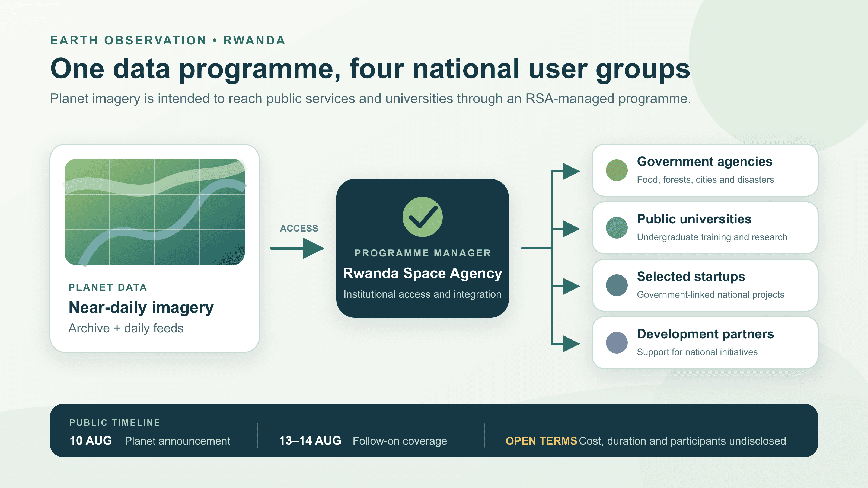Click the arrowhead pointing to Public universities
Image resolution: width=868 pixels, height=488 pixels.
571,229
